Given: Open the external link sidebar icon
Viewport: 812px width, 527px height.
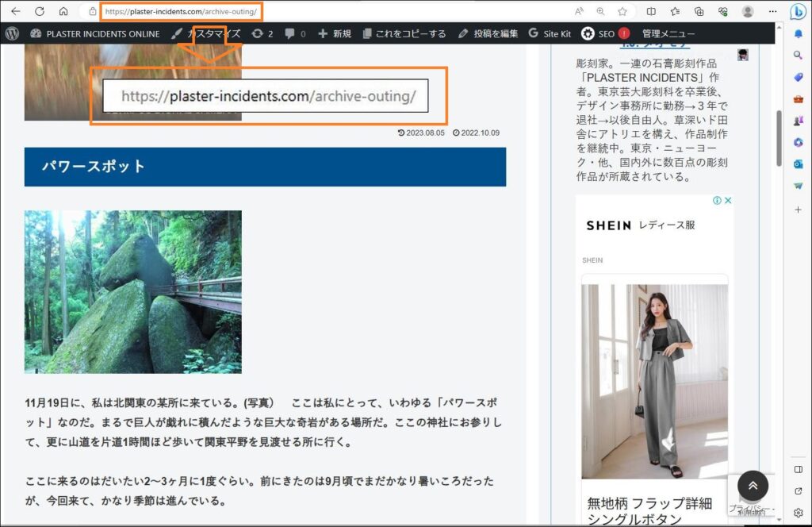Looking at the screenshot, I should [x=798, y=490].
